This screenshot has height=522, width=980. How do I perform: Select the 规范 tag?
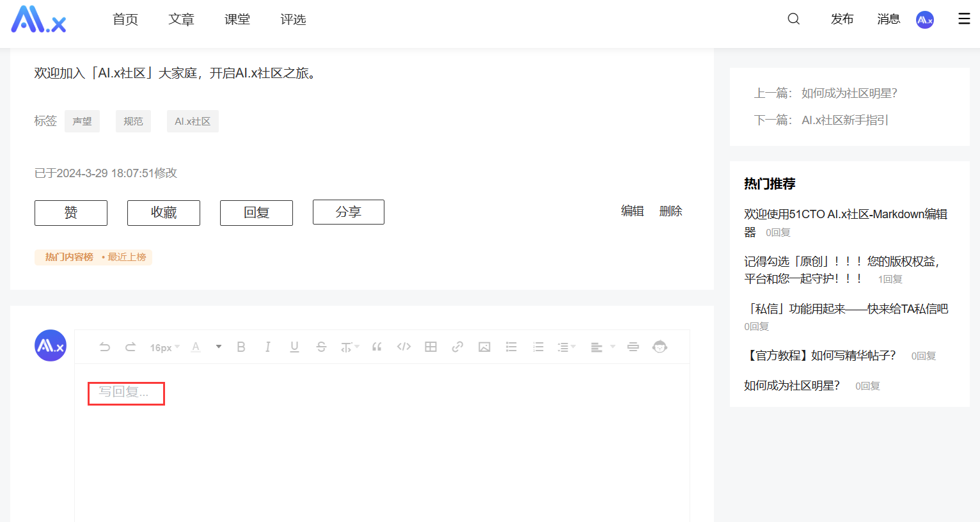133,121
